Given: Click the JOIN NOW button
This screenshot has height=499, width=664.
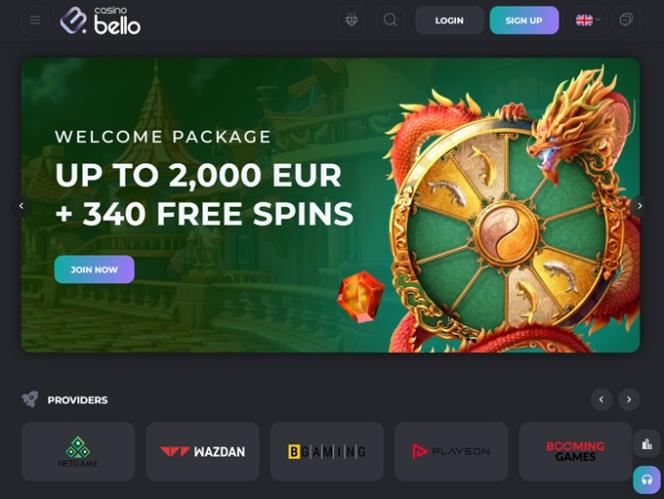Looking at the screenshot, I should click(94, 269).
